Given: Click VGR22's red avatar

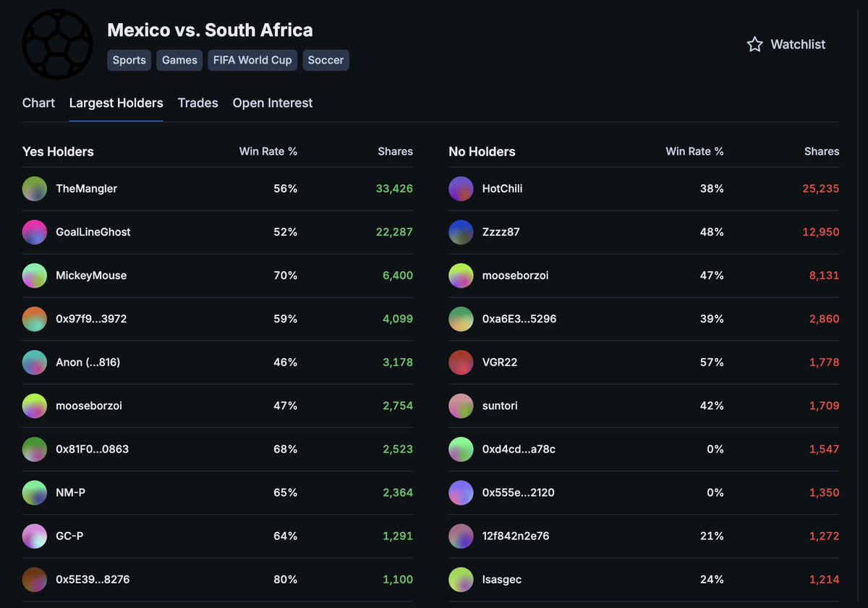Looking at the screenshot, I should (x=461, y=362).
